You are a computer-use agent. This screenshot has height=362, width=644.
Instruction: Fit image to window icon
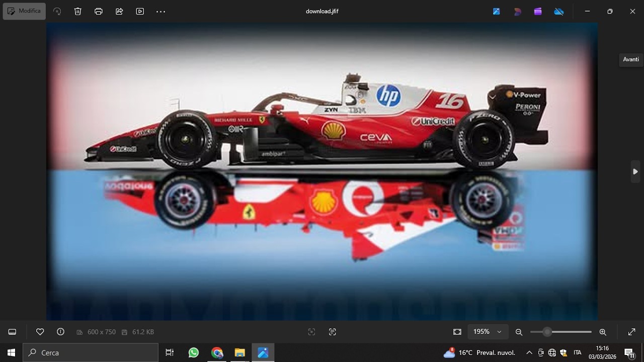(457, 332)
